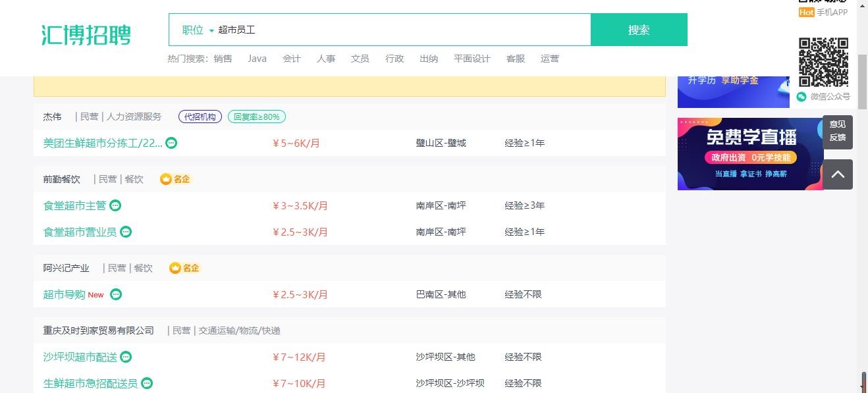This screenshot has height=393, width=868.
Task: Click the back-to-top arrow button
Action: click(838, 174)
